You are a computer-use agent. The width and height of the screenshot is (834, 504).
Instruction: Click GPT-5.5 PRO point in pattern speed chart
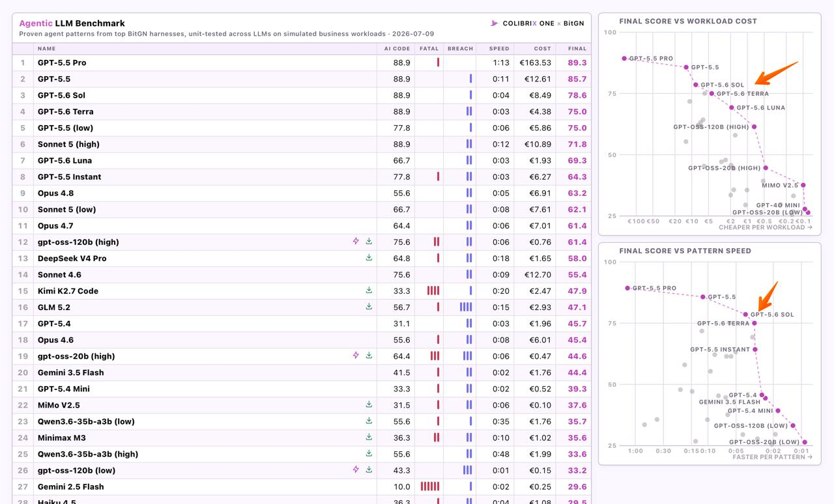click(627, 288)
